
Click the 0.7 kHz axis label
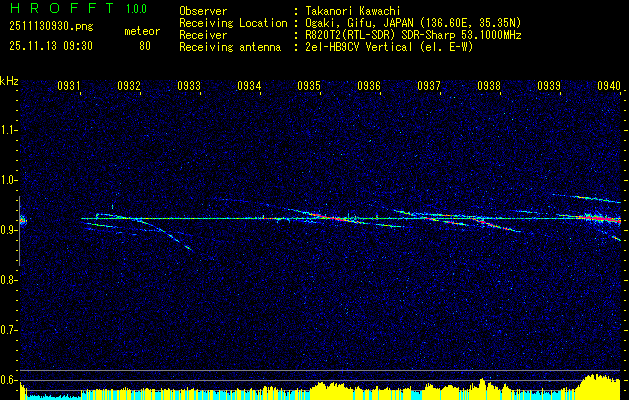8,330
